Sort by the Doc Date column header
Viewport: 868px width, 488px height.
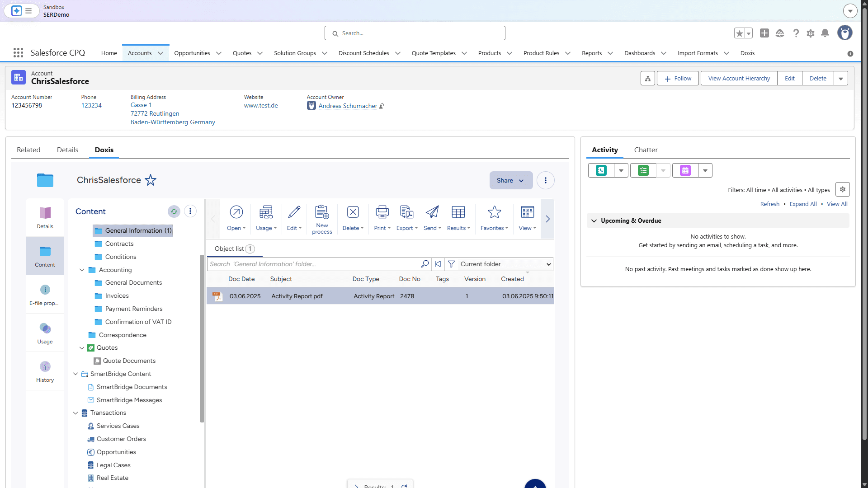click(x=241, y=279)
